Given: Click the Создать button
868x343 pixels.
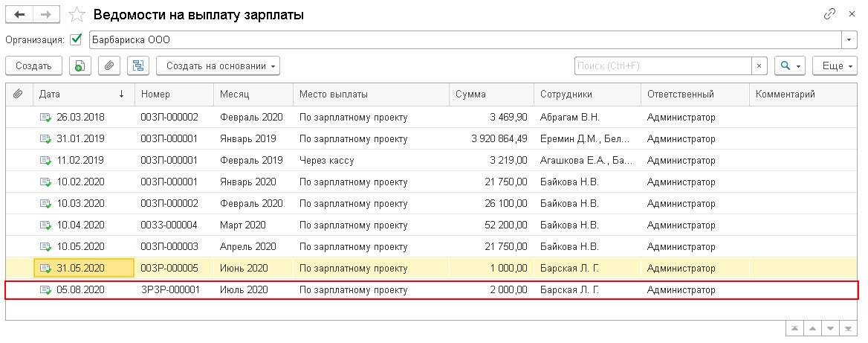Looking at the screenshot, I should pos(33,66).
